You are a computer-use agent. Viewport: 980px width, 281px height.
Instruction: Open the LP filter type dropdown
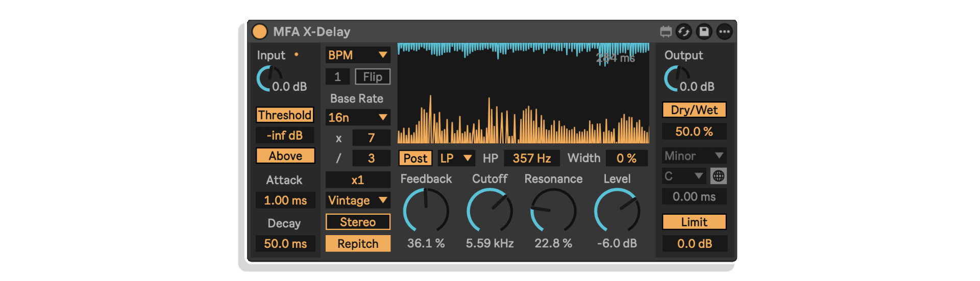(456, 158)
